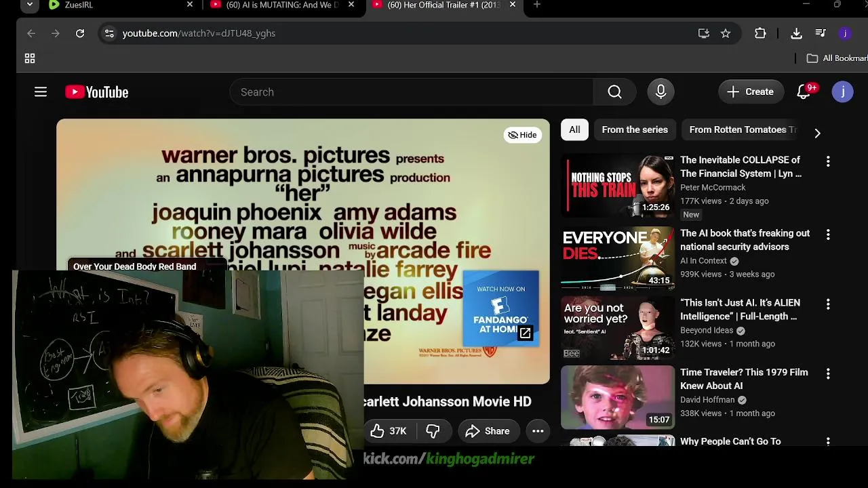Click the YouTube search field

coord(412,92)
